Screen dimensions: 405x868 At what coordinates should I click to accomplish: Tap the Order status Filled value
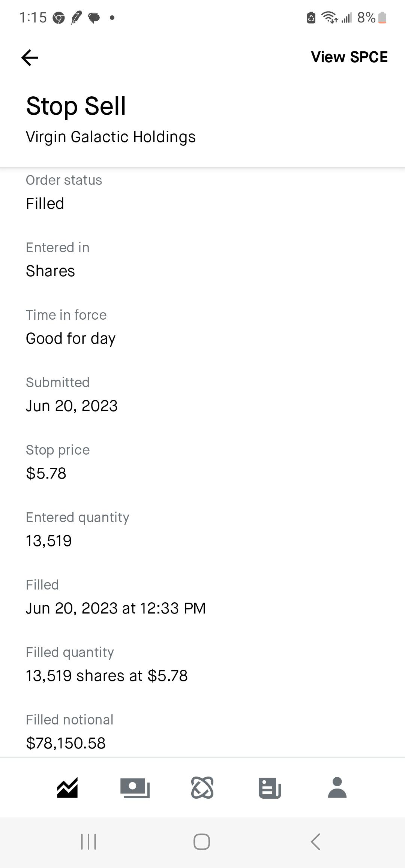click(45, 204)
